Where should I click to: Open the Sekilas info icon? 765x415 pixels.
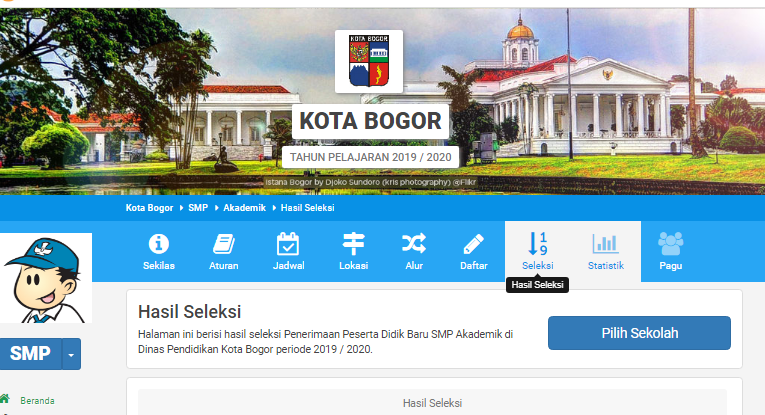tap(159, 243)
